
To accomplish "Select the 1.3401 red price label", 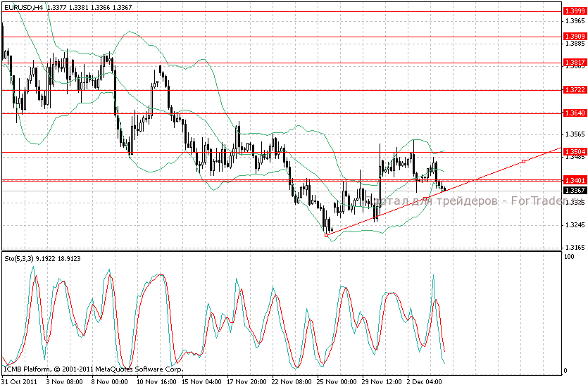I will pos(575,181).
